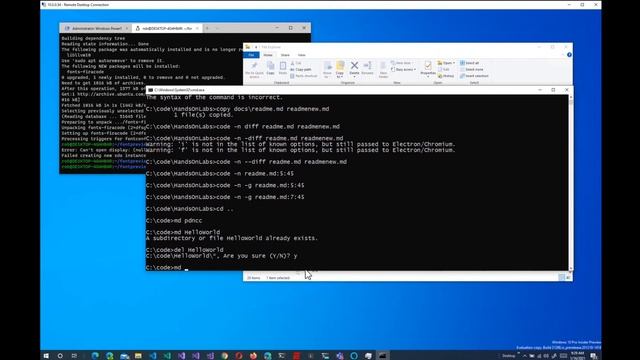Image resolution: width=640 pixels, height=360 pixels.
Task: Open notification center on taskbar
Action: point(594,356)
